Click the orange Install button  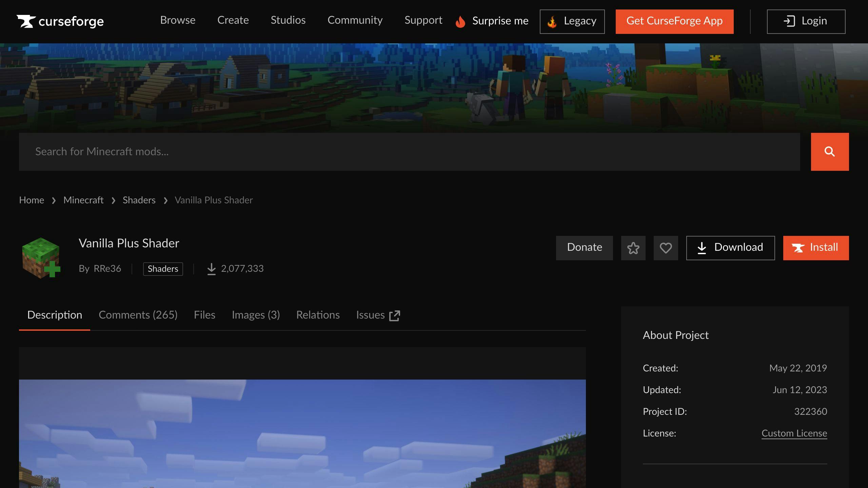tap(816, 248)
